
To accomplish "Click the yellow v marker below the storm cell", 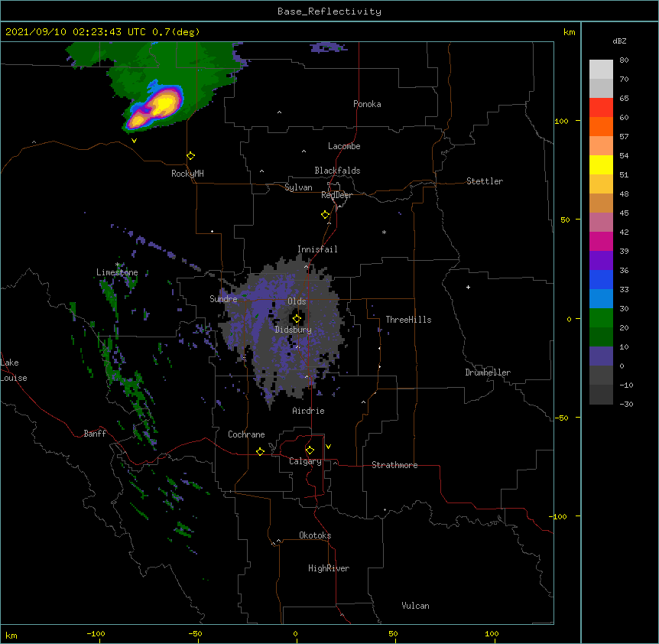I will (x=134, y=141).
